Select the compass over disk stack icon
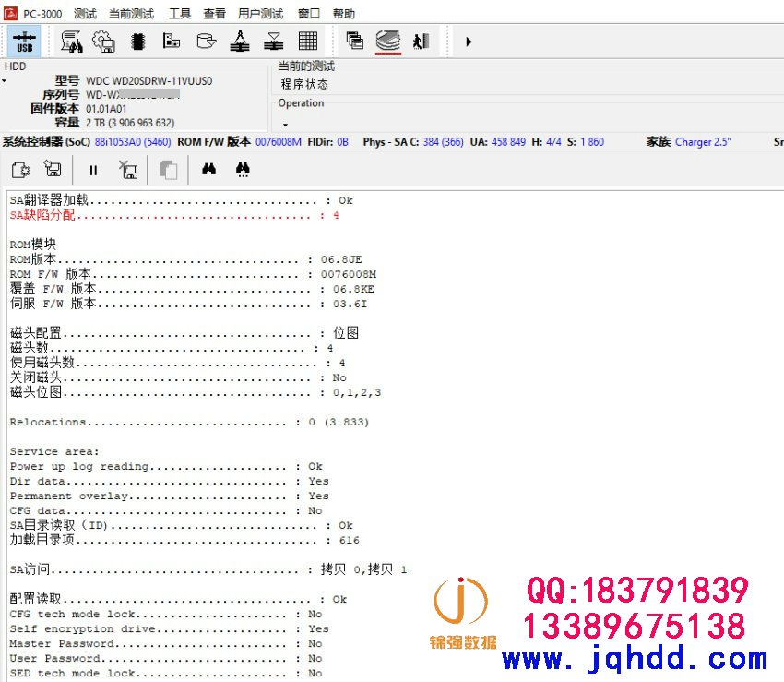Image resolution: width=784 pixels, height=682 pixels. [240, 41]
